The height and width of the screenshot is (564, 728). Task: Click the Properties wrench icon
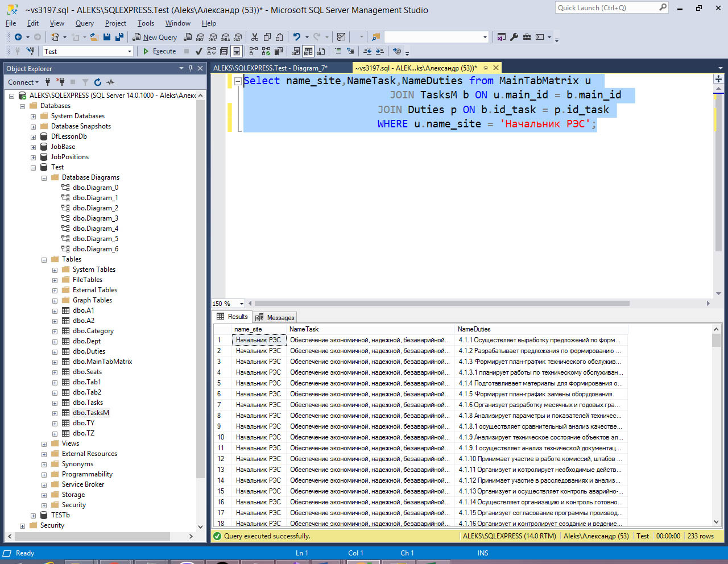[514, 37]
